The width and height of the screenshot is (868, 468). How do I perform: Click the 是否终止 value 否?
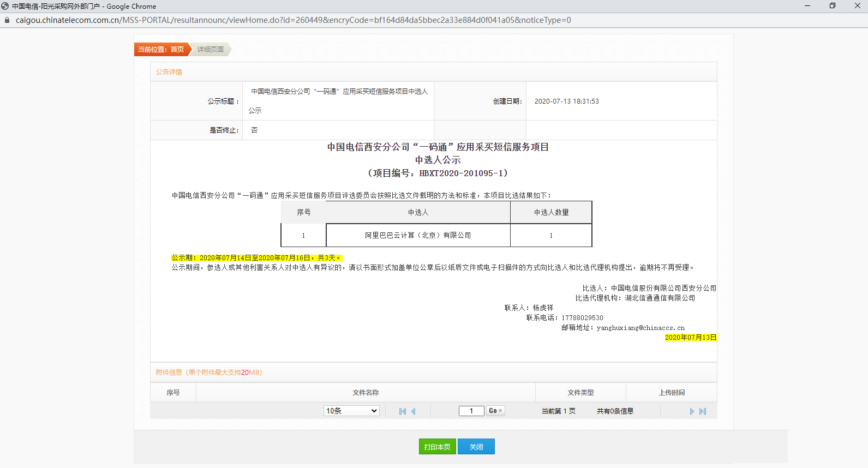click(254, 130)
